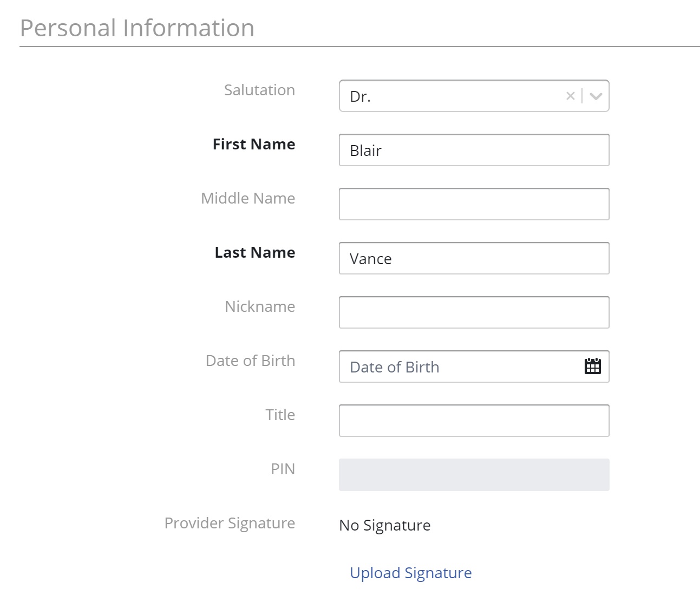Click the Date of Birth field label
Screen dimensions: 700x615
250,361
